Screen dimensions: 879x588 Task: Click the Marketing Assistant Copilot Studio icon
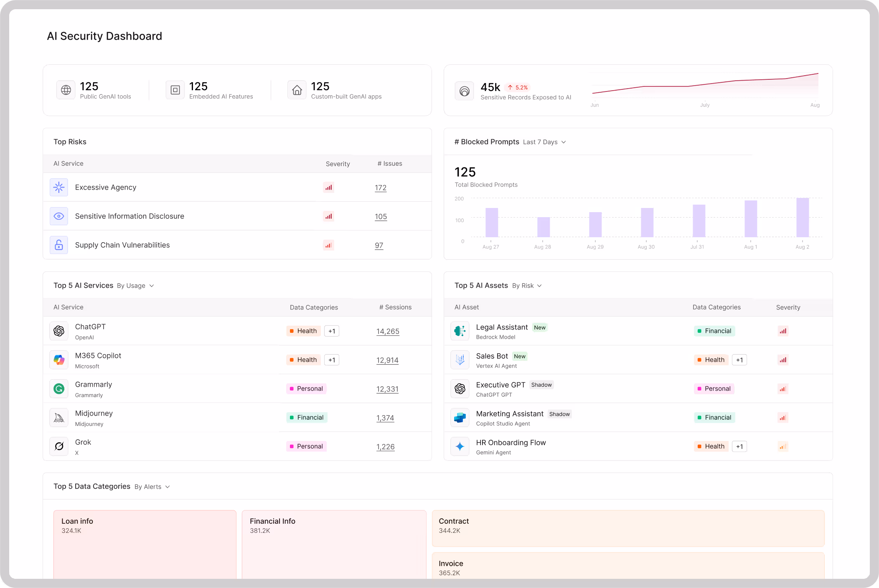460,418
